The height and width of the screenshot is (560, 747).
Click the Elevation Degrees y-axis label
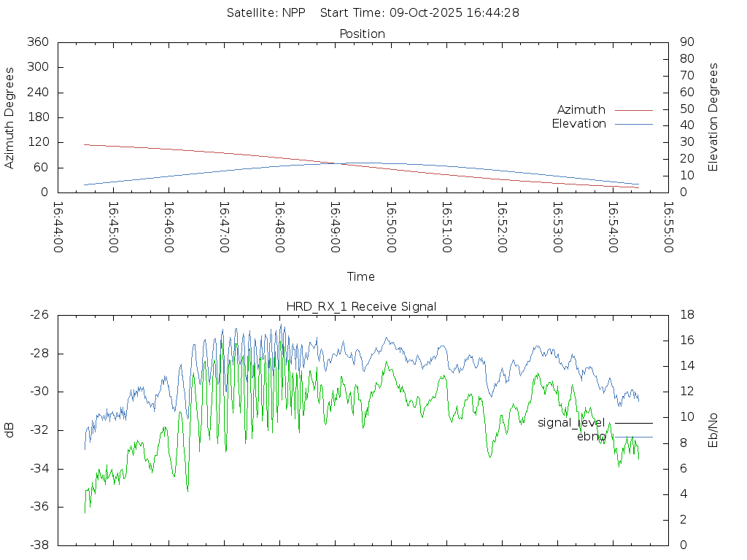pyautogui.click(x=713, y=117)
